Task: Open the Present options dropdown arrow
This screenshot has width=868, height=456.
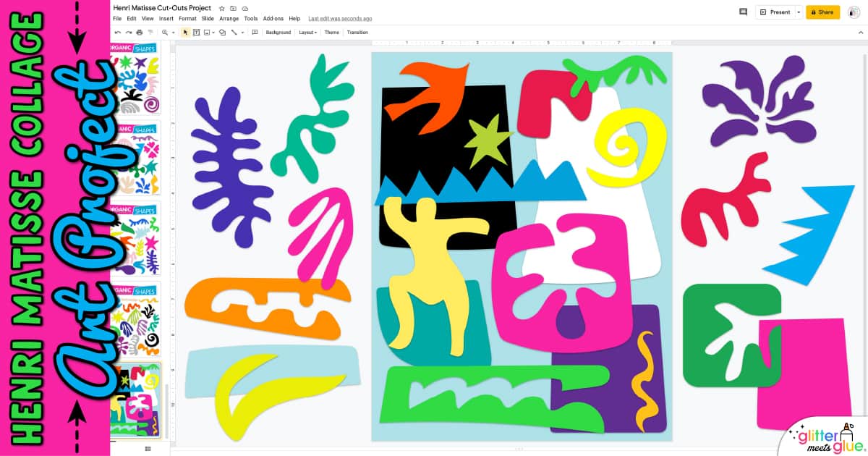Action: point(800,12)
